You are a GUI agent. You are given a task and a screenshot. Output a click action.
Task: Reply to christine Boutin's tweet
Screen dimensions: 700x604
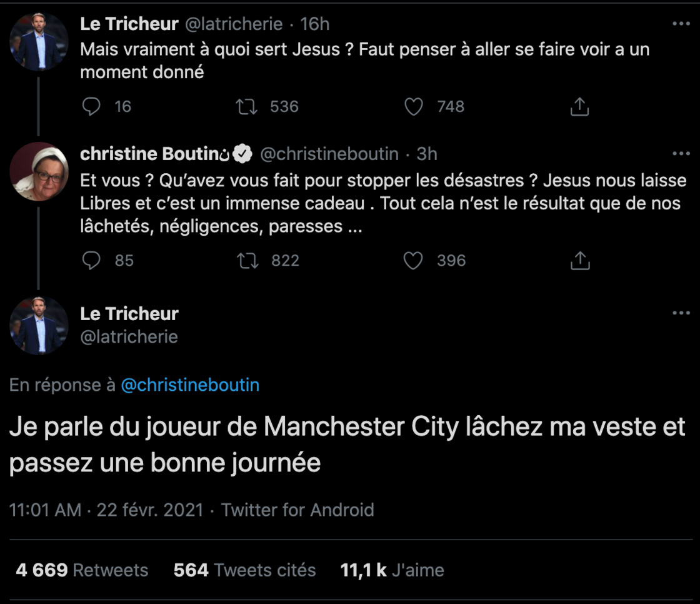click(x=92, y=260)
